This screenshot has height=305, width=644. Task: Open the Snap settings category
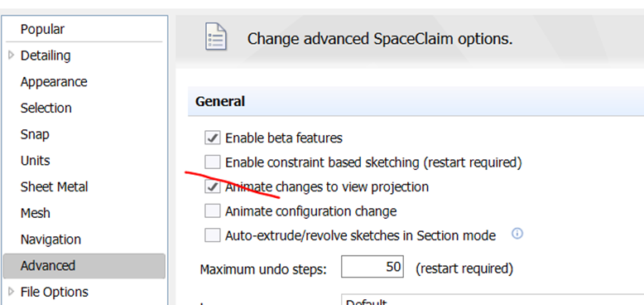click(35, 134)
